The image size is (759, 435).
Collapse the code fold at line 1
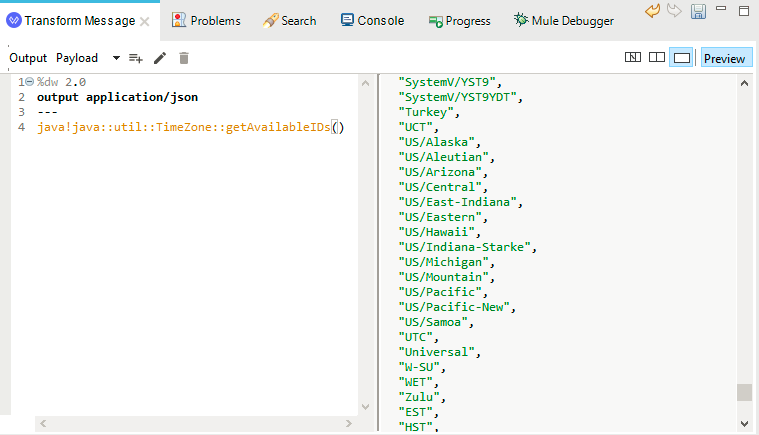pyautogui.click(x=30, y=82)
